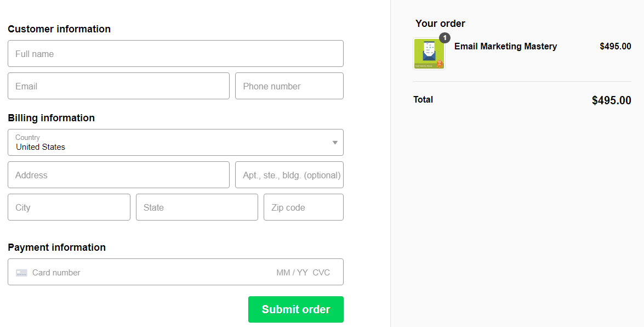Focus the CVC security code field
This screenshot has width=644, height=327.
[x=321, y=273]
